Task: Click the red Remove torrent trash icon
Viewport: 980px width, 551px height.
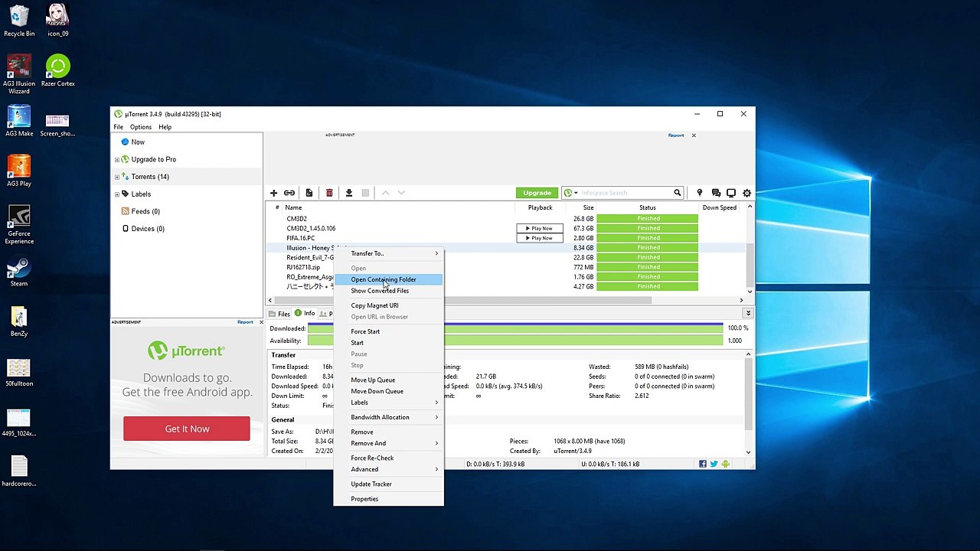Action: pyautogui.click(x=329, y=193)
